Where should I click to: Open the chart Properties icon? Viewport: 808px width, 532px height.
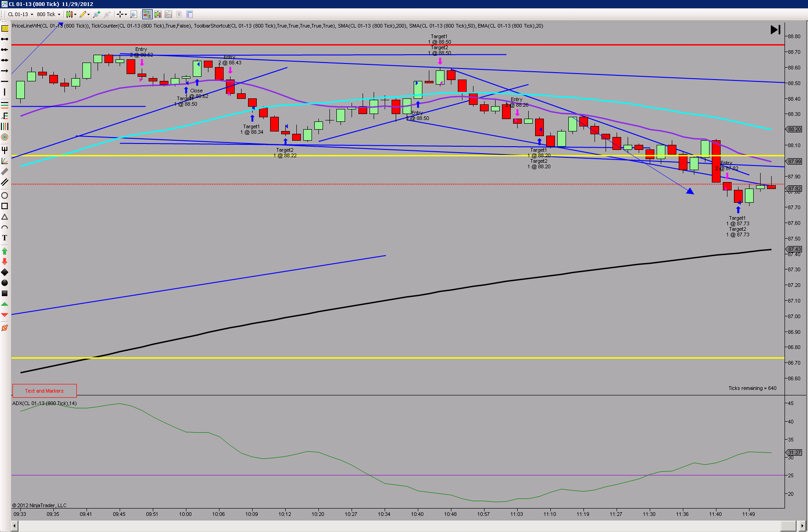(190, 14)
